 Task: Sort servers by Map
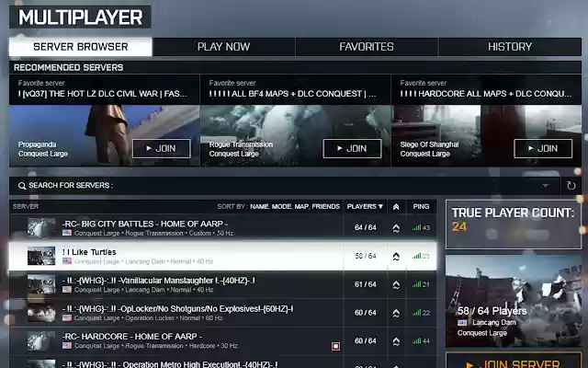point(301,206)
